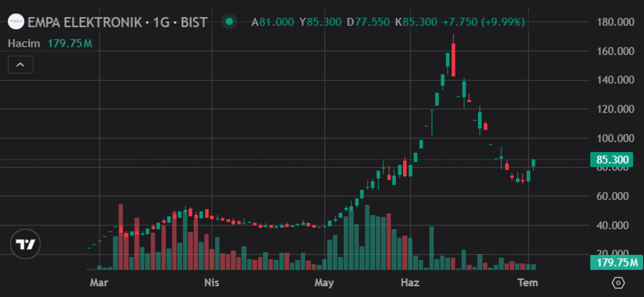The image size is (644, 297).
Task: Click the EMPA company logo icon
Action: coord(17,22)
